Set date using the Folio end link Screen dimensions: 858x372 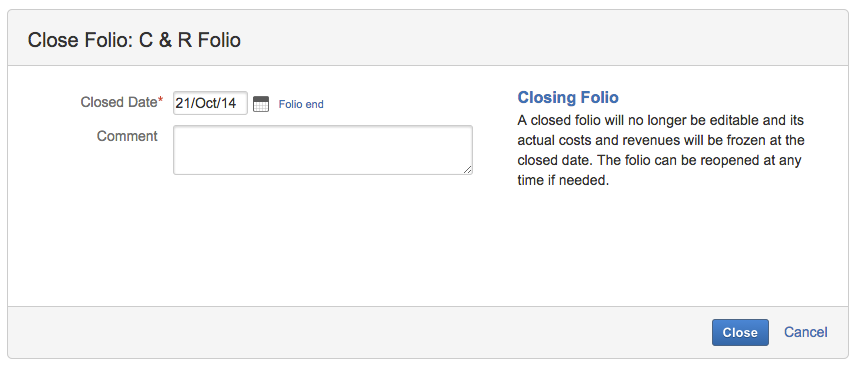click(301, 104)
